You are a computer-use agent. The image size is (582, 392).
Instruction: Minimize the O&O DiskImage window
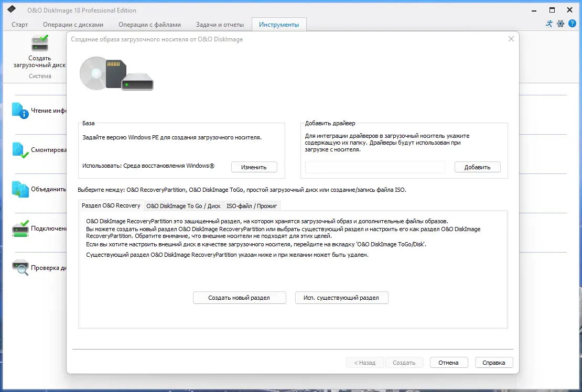click(x=534, y=10)
